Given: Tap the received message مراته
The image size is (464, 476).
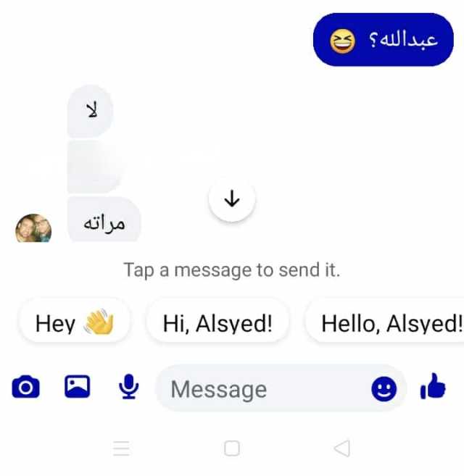Looking at the screenshot, I should [104, 220].
